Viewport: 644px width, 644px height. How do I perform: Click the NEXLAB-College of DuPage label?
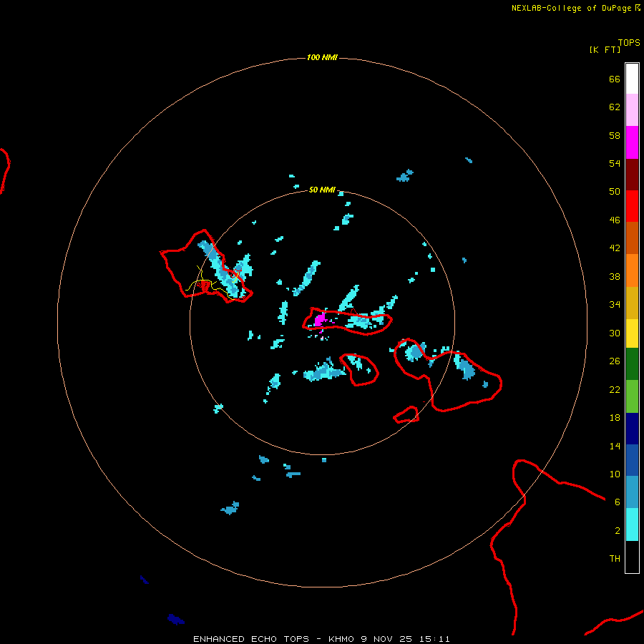pos(571,8)
